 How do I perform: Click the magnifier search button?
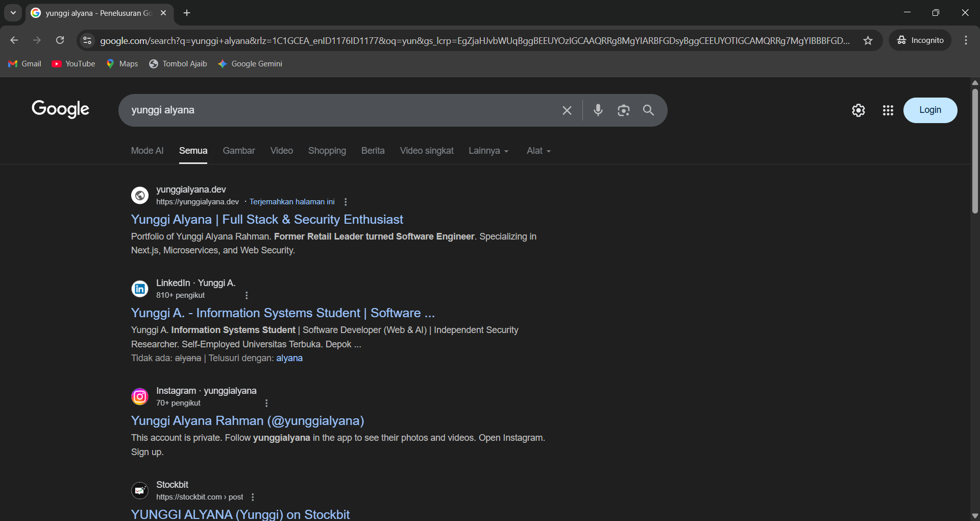click(x=648, y=110)
